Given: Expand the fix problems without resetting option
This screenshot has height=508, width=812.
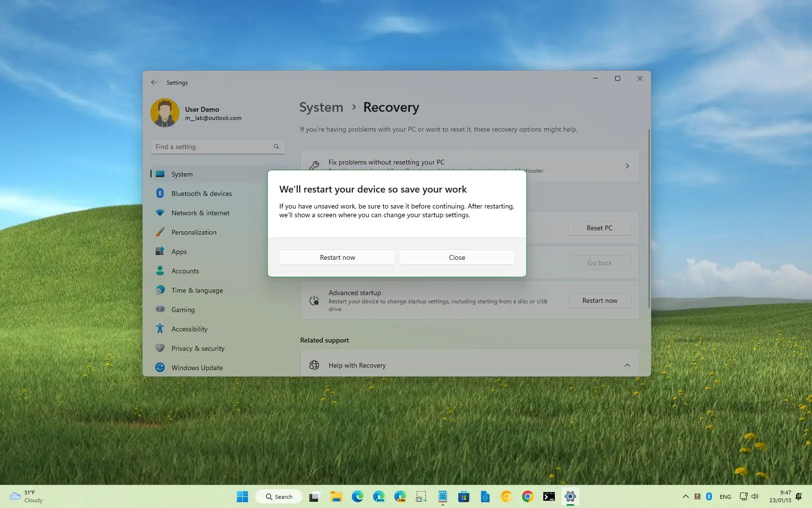Looking at the screenshot, I should (x=627, y=165).
